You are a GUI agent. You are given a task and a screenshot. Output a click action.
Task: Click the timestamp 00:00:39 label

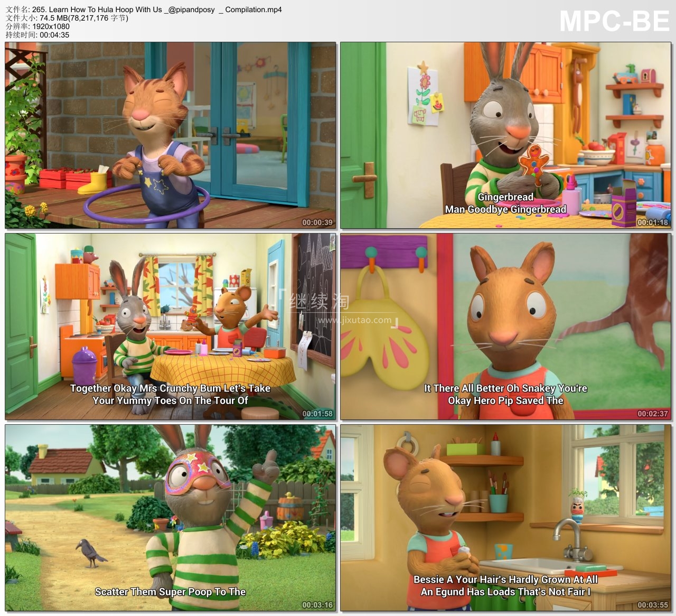coord(317,222)
